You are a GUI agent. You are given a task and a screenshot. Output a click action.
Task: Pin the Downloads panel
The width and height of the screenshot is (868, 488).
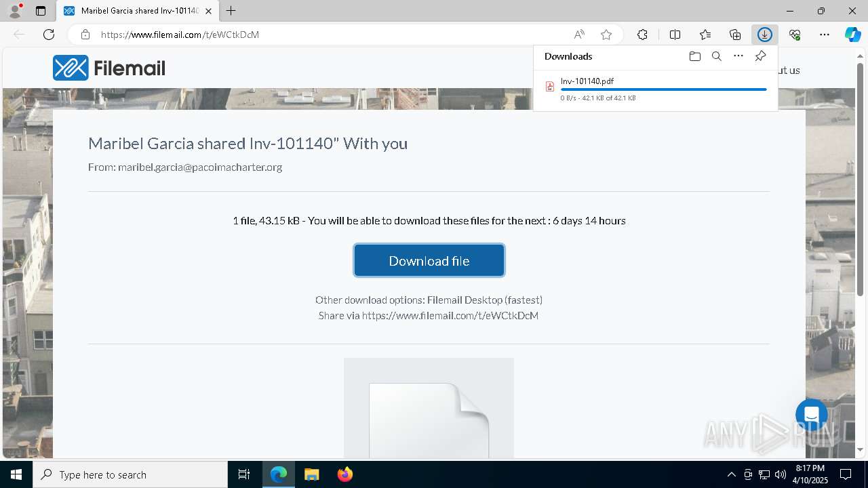[760, 56]
